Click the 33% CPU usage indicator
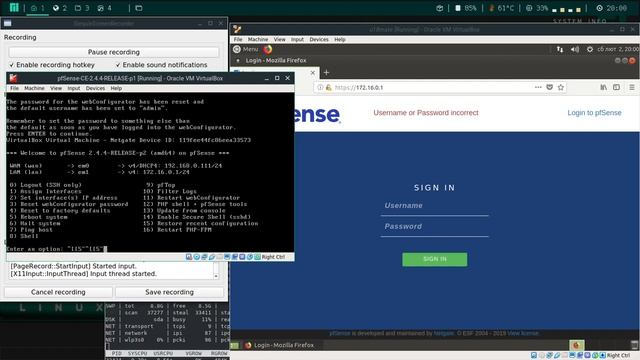640x360 pixels. coord(537,8)
